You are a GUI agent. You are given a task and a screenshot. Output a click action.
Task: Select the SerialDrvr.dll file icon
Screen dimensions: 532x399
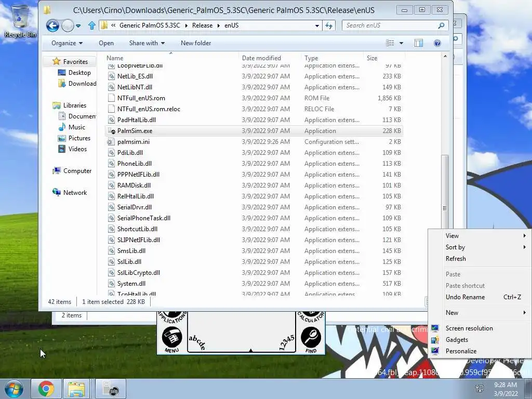coord(111,207)
